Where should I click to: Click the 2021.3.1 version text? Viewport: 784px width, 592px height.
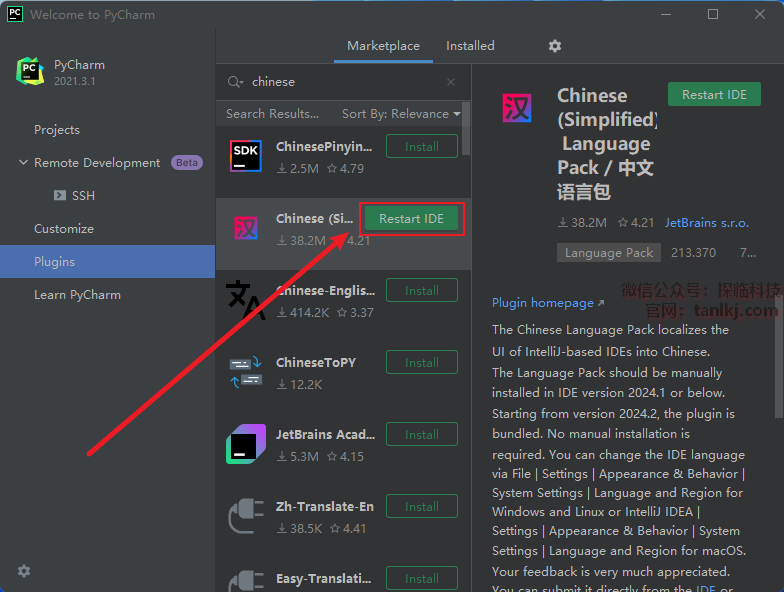pyautogui.click(x=74, y=81)
